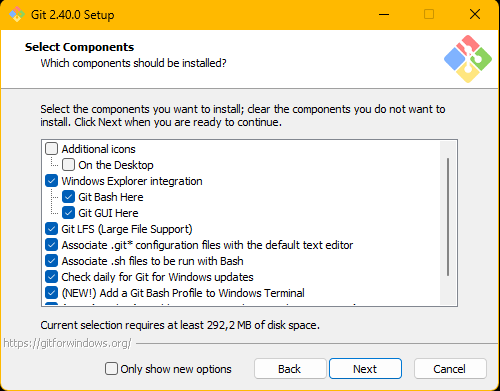Screen dimensions: 500x391
Task: Toggle the Git Bash Here checkbox
Action: coord(68,197)
